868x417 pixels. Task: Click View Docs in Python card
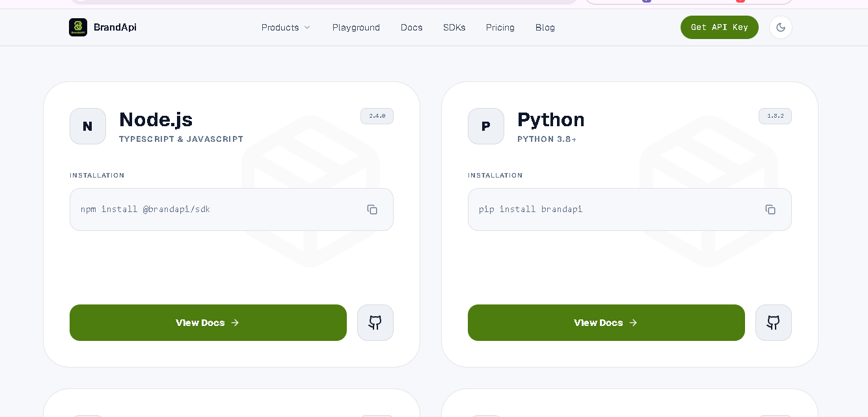[606, 323]
